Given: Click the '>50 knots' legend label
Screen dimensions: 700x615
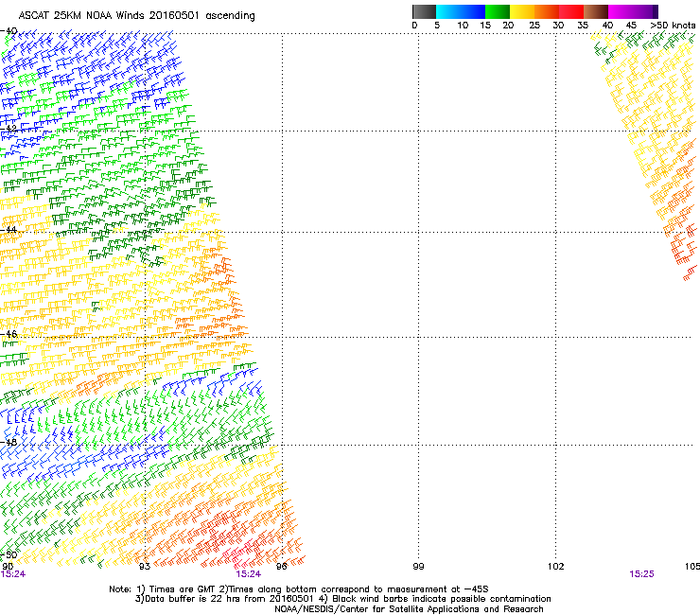Looking at the screenshot, I should point(673,26).
